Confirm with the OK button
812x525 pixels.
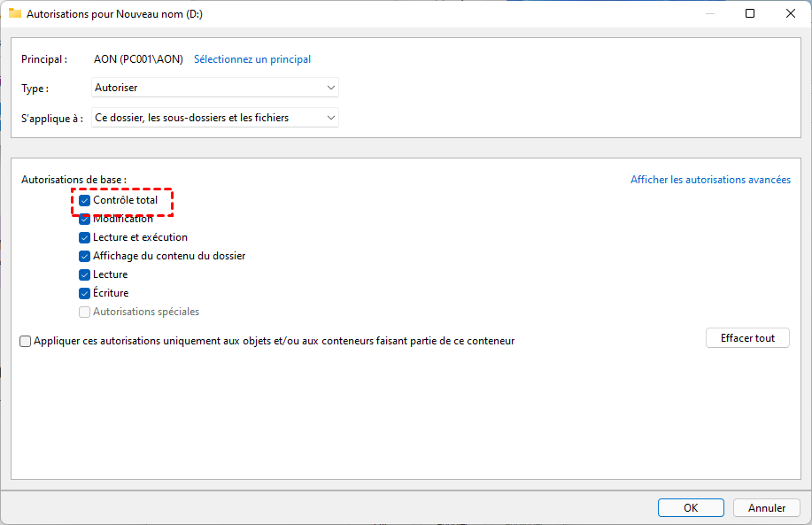tap(691, 508)
